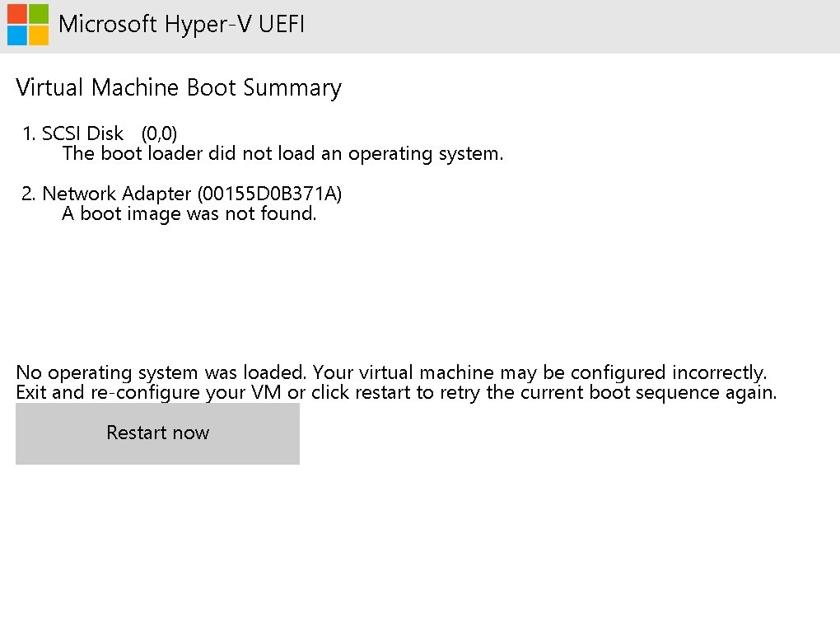Image resolution: width=840 pixels, height=627 pixels.
Task: Click the blue square of Microsoft logo
Action: coord(17,35)
